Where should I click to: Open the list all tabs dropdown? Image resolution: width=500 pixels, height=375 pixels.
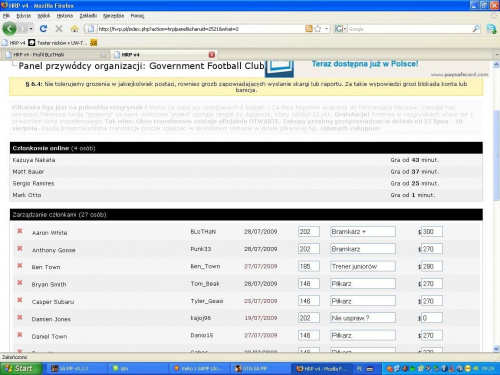coord(497,54)
